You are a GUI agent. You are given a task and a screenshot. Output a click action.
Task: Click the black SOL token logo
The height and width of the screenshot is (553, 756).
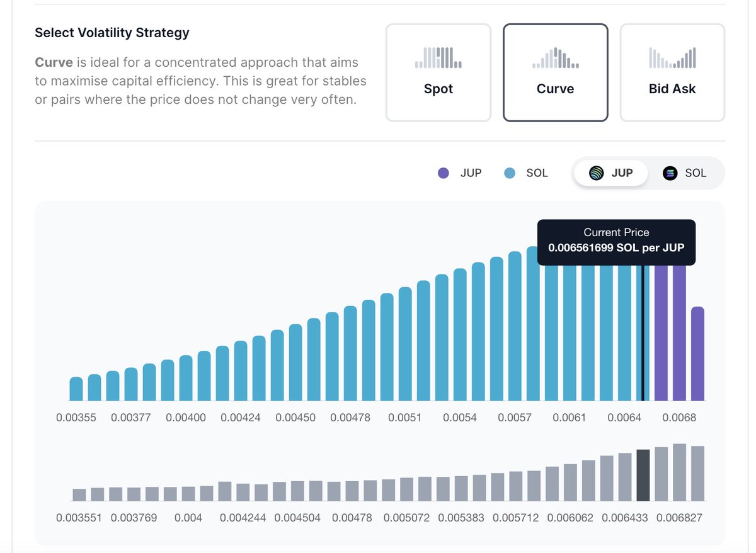pos(670,173)
